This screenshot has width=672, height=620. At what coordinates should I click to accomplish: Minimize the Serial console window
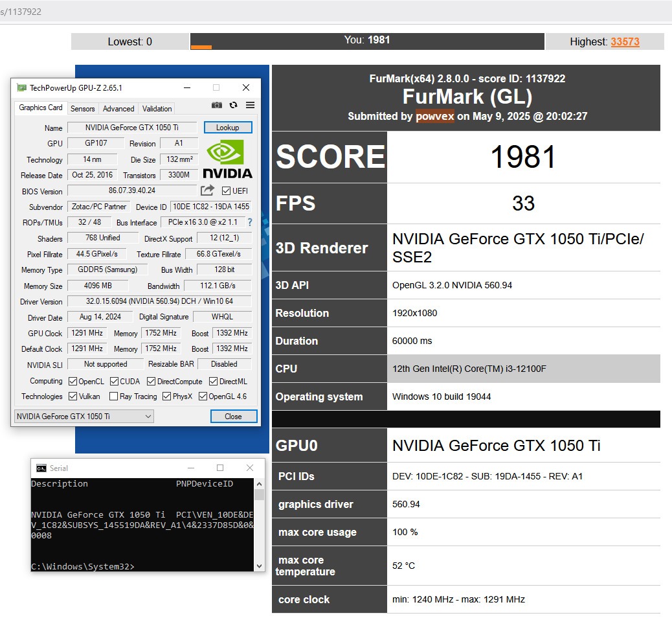[191, 468]
